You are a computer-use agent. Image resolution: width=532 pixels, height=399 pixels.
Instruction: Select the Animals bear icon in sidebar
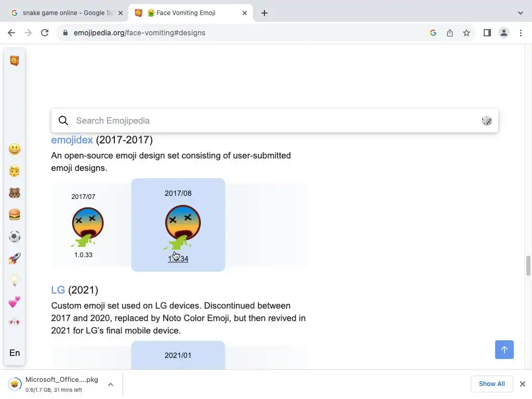click(15, 193)
